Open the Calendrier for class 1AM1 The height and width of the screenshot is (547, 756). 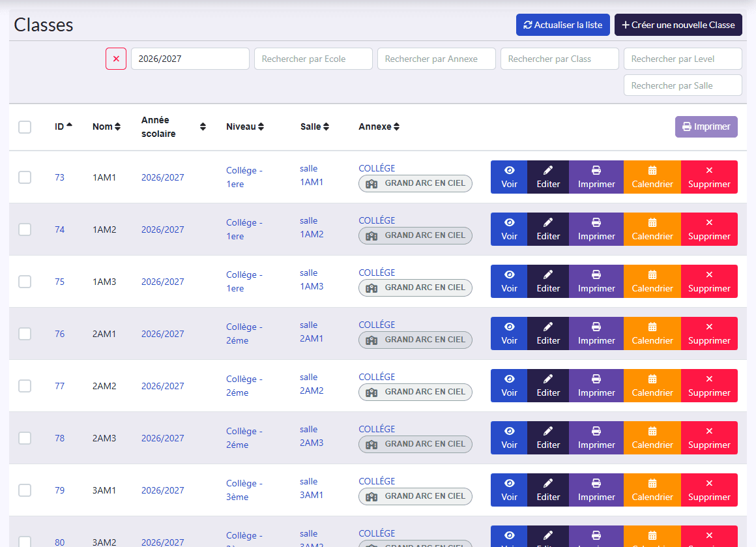pos(652,177)
